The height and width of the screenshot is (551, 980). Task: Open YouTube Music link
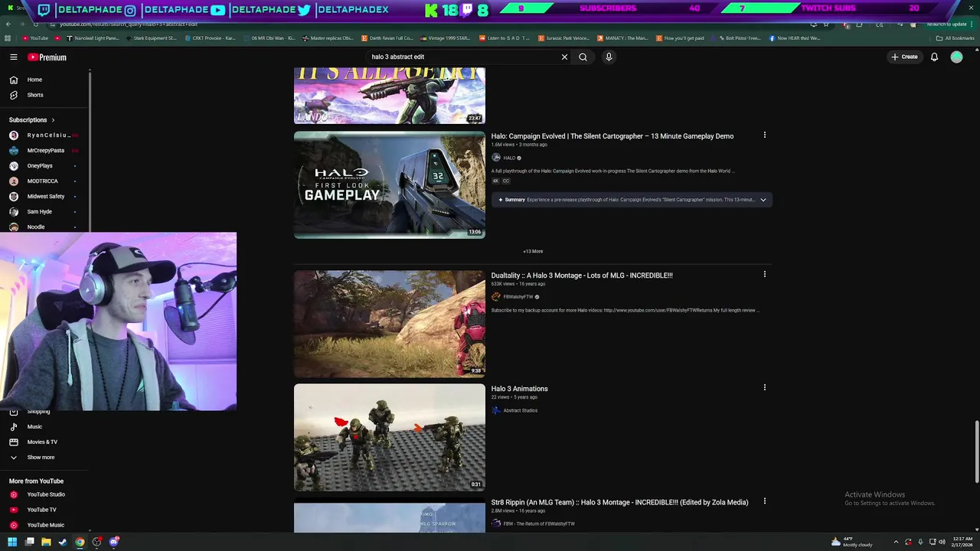click(44, 525)
